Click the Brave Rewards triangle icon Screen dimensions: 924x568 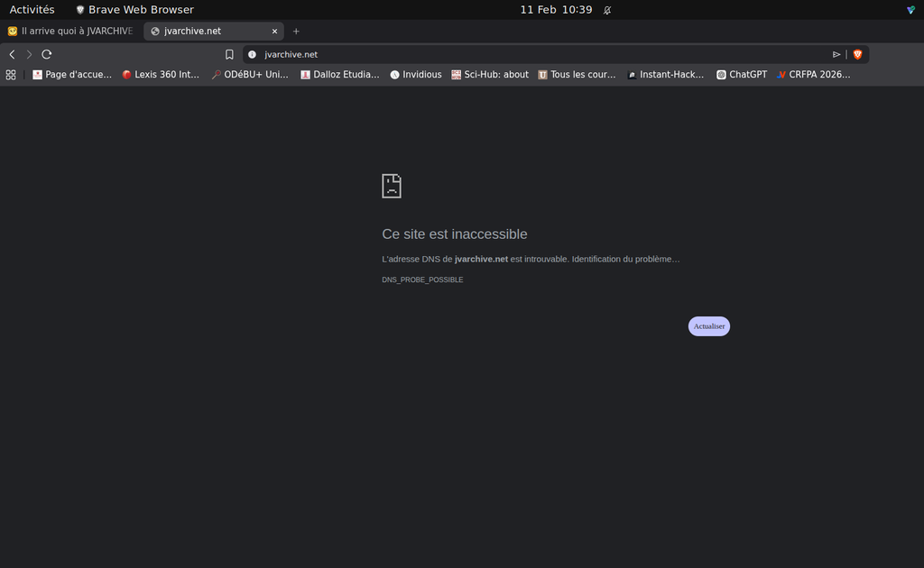[836, 54]
